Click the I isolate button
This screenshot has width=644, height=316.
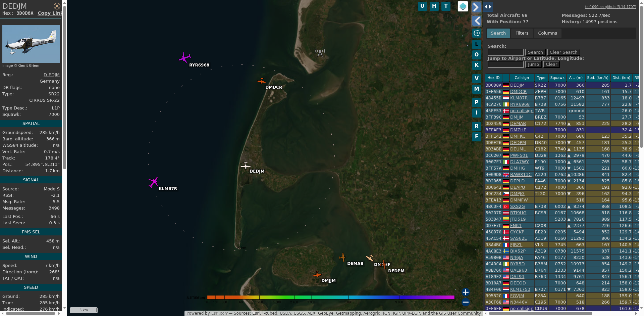[477, 113]
